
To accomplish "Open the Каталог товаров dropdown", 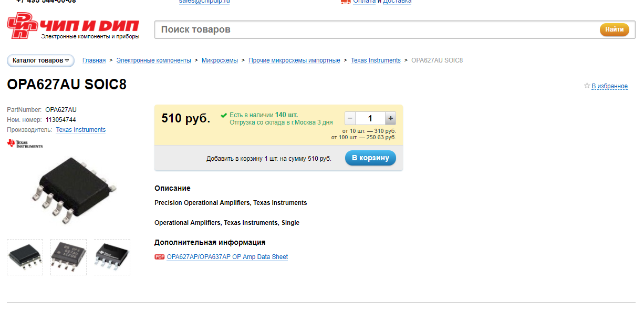I will (x=40, y=60).
